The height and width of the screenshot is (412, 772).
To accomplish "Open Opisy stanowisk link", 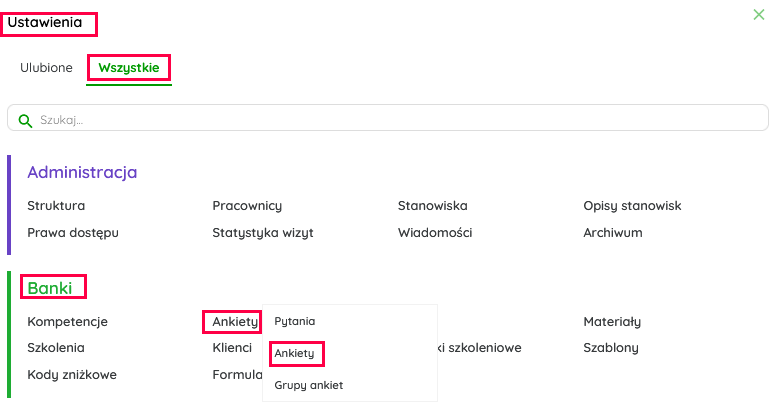I will [632, 206].
